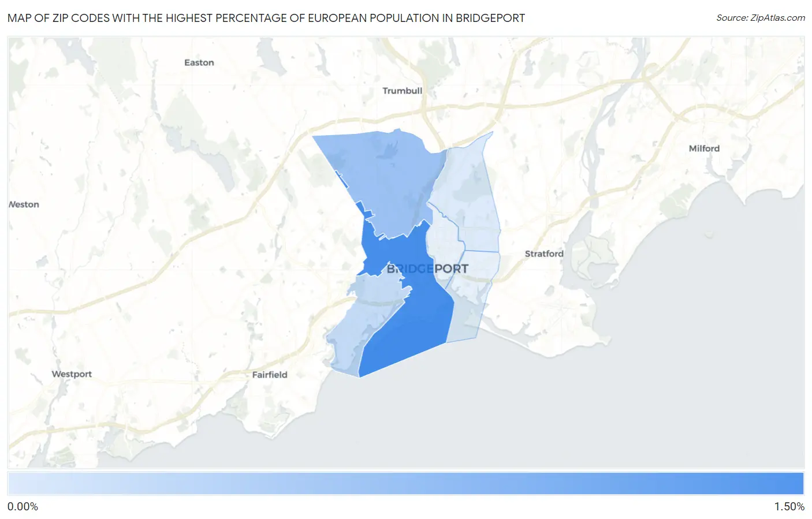This screenshot has height=519, width=812.
Task: Click the color gradient legend bar
Action: click(x=406, y=483)
